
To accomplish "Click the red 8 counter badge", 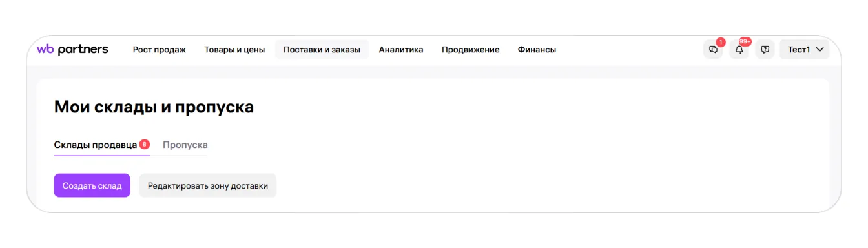I will [x=144, y=144].
